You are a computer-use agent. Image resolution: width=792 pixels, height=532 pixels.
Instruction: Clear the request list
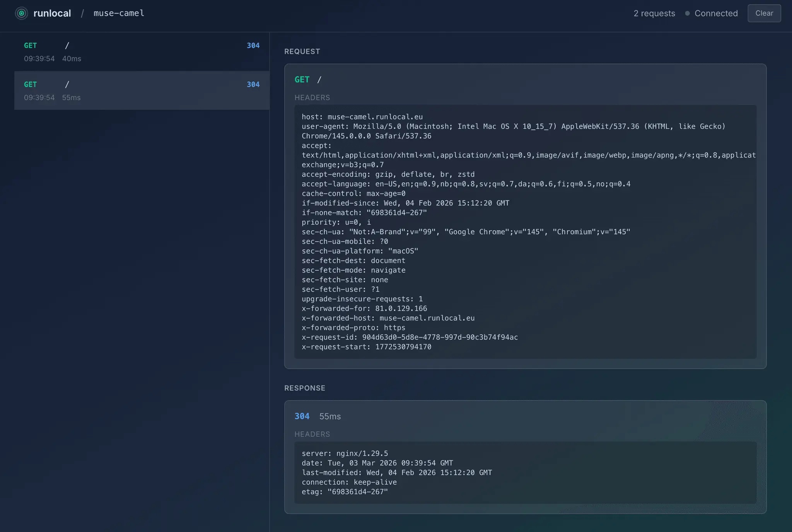point(764,13)
